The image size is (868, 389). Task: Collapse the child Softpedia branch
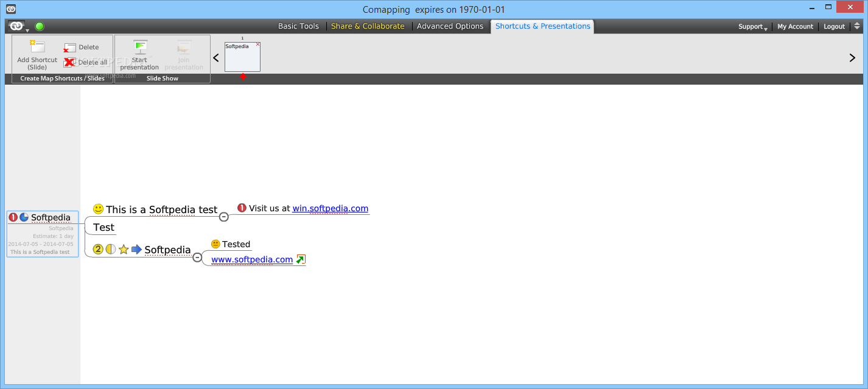(x=197, y=258)
